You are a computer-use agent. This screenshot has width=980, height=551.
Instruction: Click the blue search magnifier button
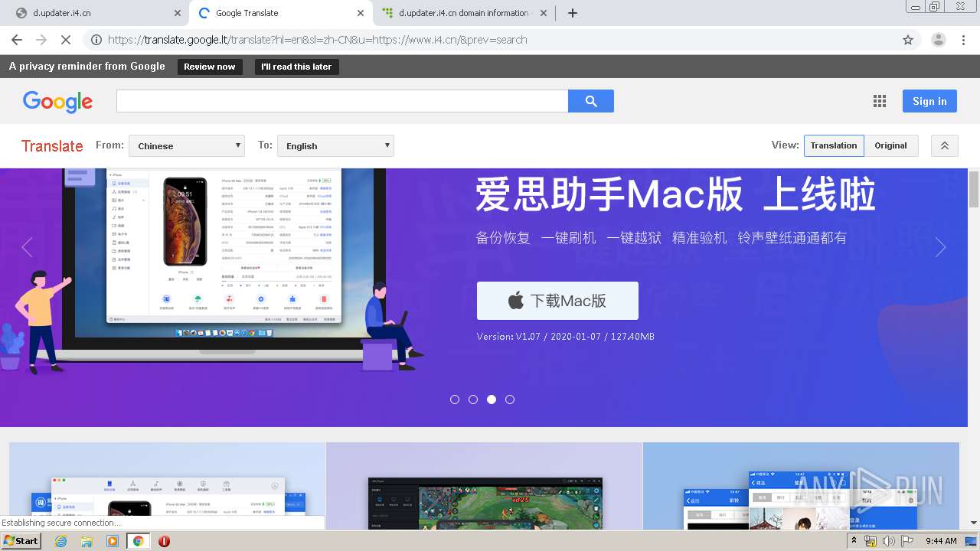point(591,101)
